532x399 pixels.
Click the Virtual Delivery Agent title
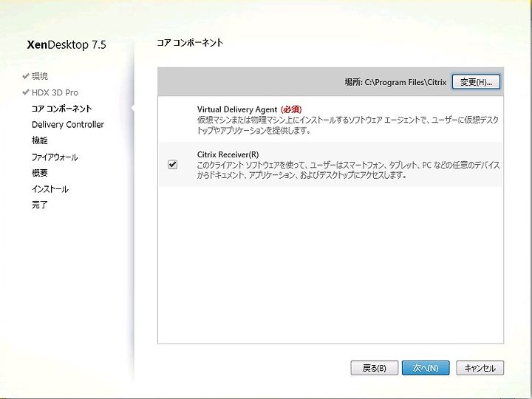[237, 109]
